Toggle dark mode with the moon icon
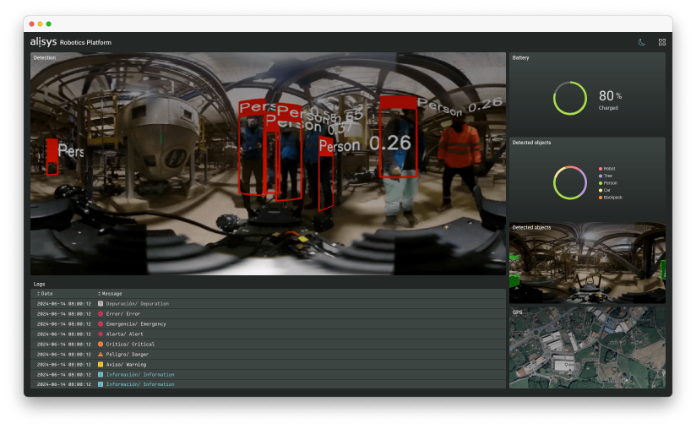This screenshot has height=428, width=696. coord(641,42)
